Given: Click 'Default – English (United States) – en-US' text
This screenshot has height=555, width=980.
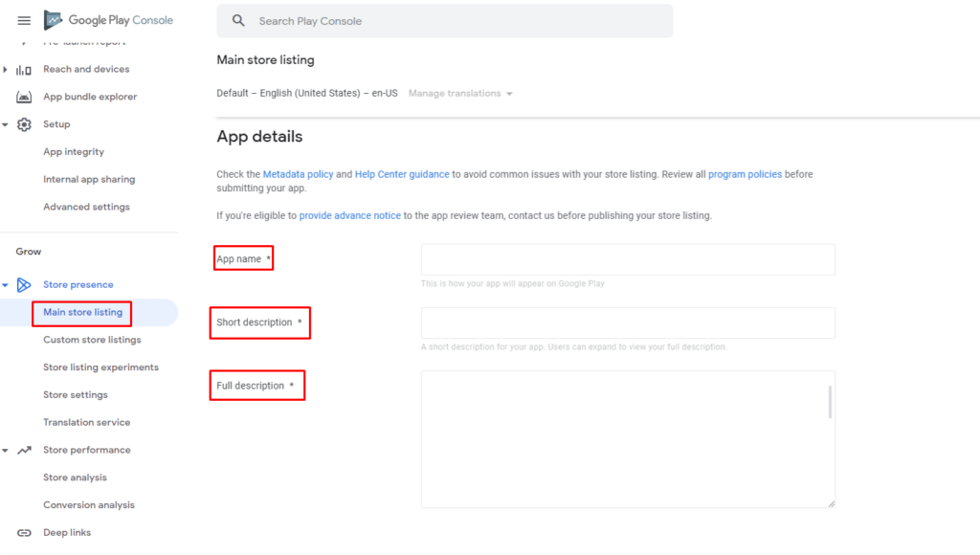Looking at the screenshot, I should point(307,93).
